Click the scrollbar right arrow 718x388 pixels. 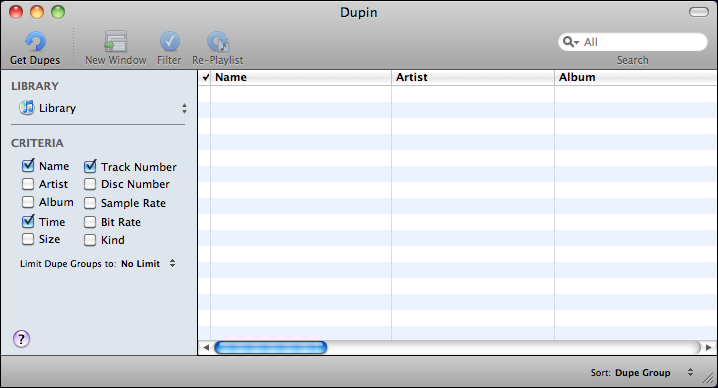click(x=708, y=348)
